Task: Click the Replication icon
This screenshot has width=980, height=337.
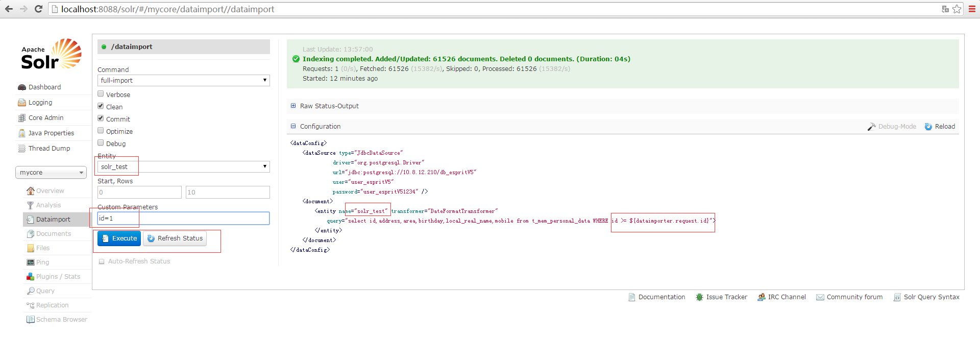Action: coord(31,305)
